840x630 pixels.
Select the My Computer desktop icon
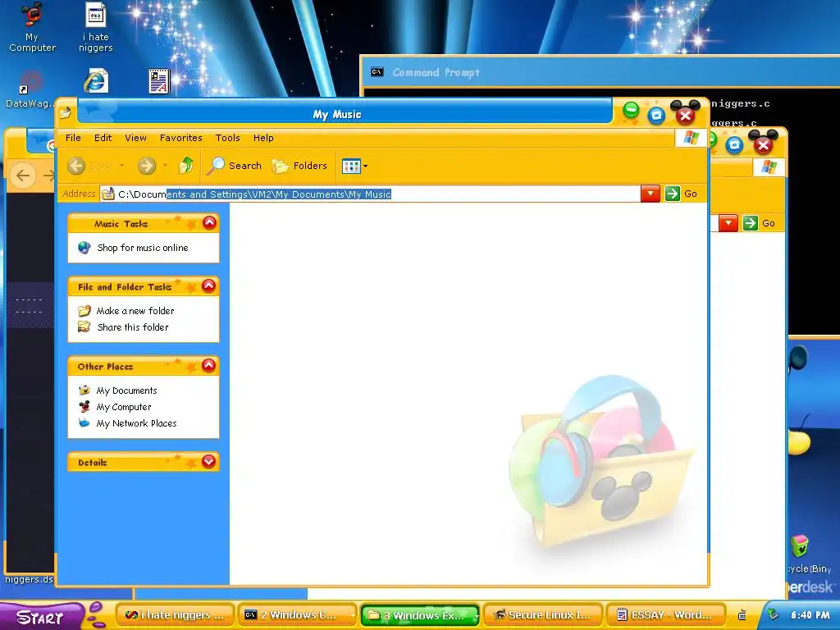(32, 27)
